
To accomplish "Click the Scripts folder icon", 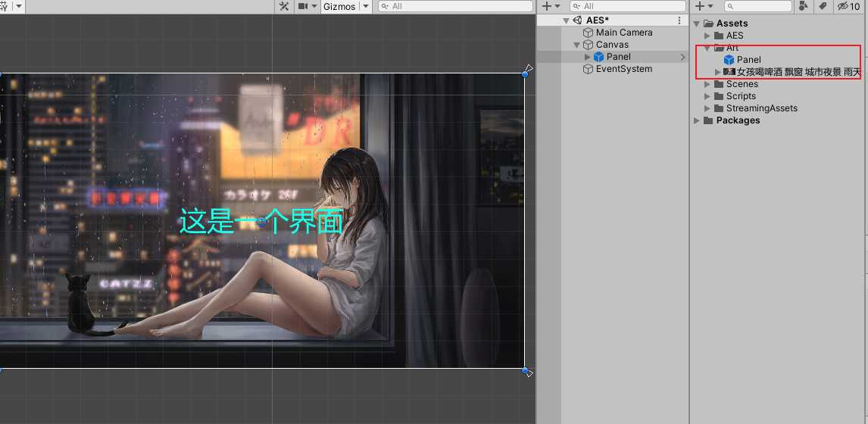I will click(x=719, y=96).
